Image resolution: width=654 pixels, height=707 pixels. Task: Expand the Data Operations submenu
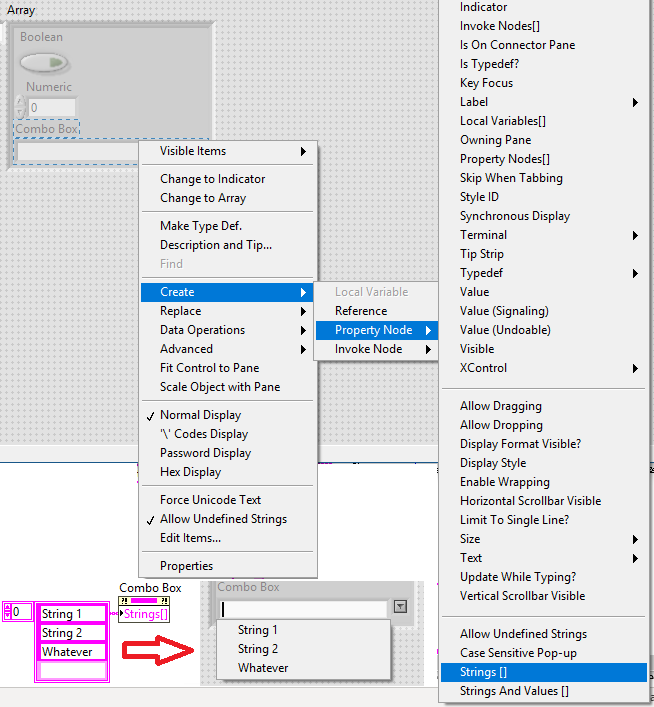pyautogui.click(x=227, y=330)
